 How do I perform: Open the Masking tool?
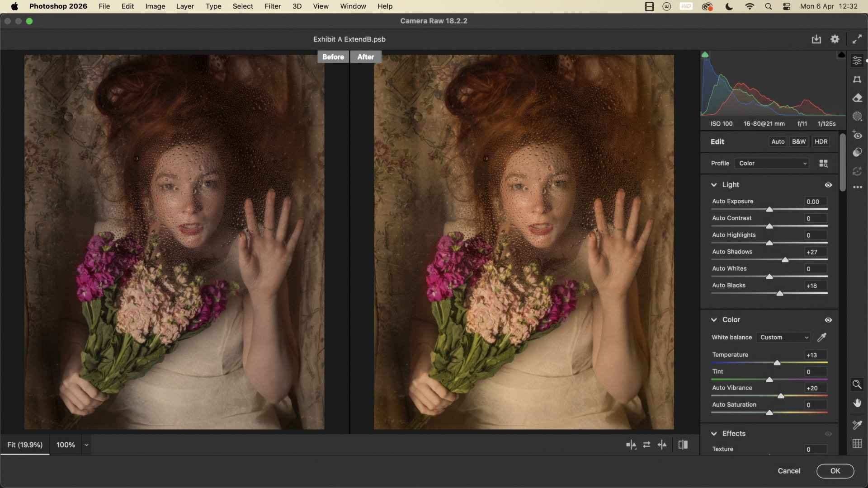(857, 117)
